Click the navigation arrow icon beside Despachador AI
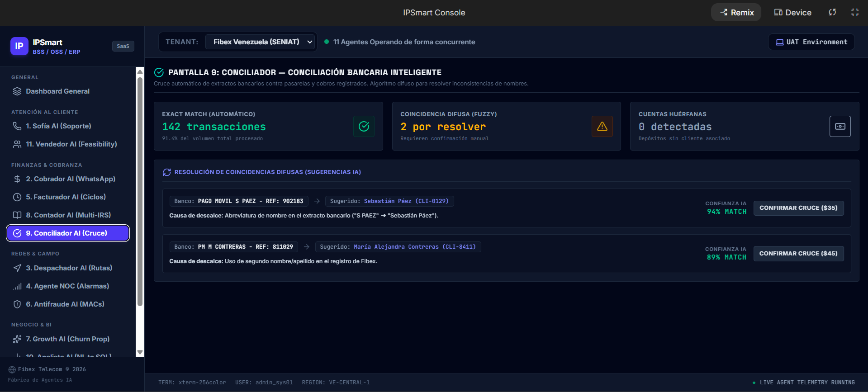This screenshot has height=392, width=868. (17, 268)
